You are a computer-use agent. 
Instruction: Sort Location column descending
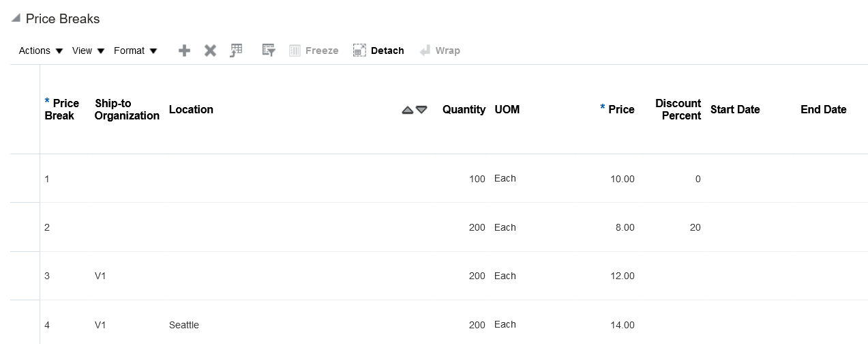421,110
